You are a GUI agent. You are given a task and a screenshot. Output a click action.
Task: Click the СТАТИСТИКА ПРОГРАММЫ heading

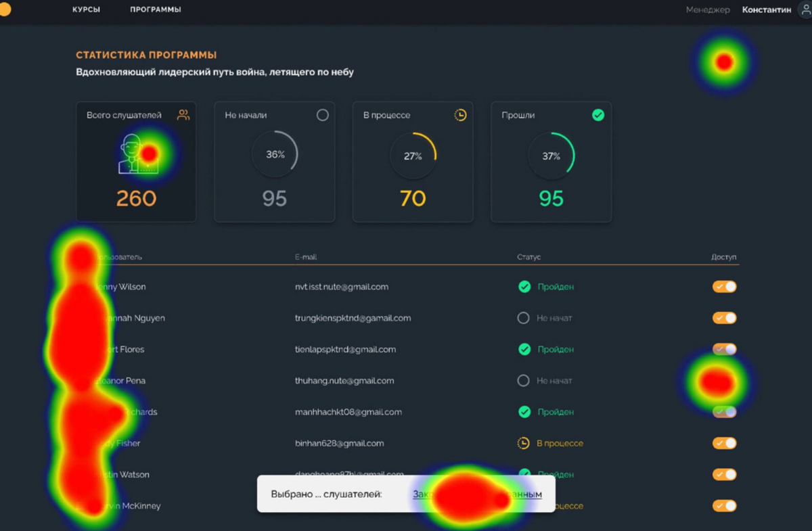point(146,55)
